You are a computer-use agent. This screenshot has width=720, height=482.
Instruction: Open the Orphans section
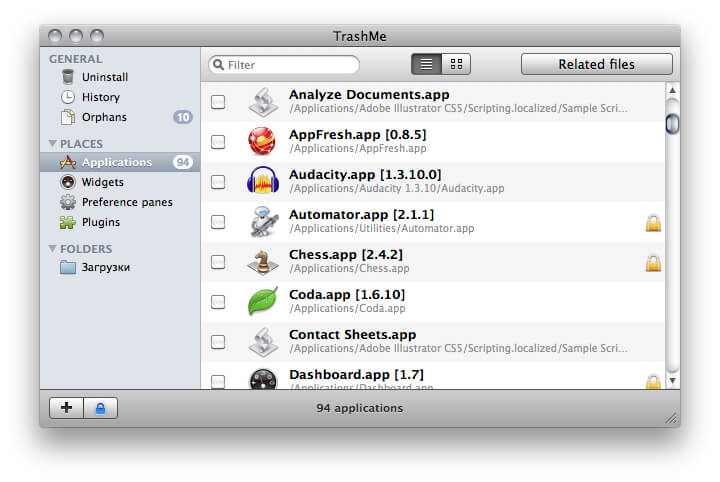tap(120, 117)
